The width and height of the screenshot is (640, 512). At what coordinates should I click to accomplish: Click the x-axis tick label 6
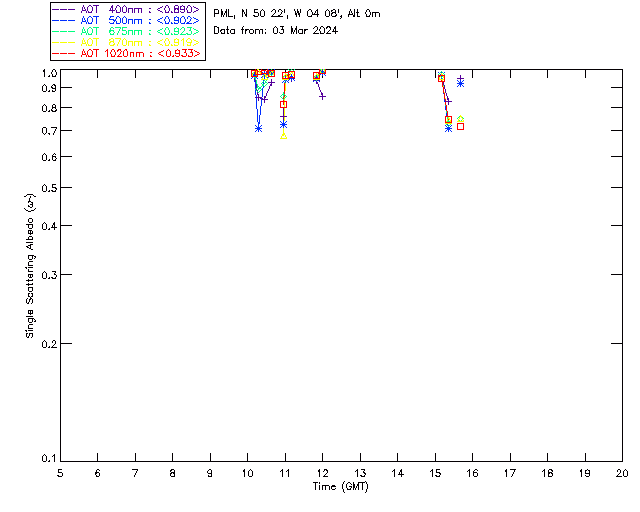[x=98, y=473]
